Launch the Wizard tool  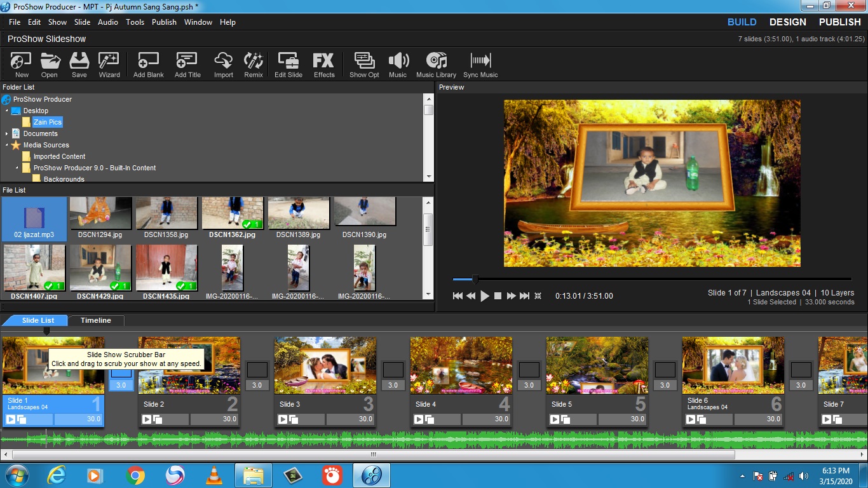tap(109, 65)
